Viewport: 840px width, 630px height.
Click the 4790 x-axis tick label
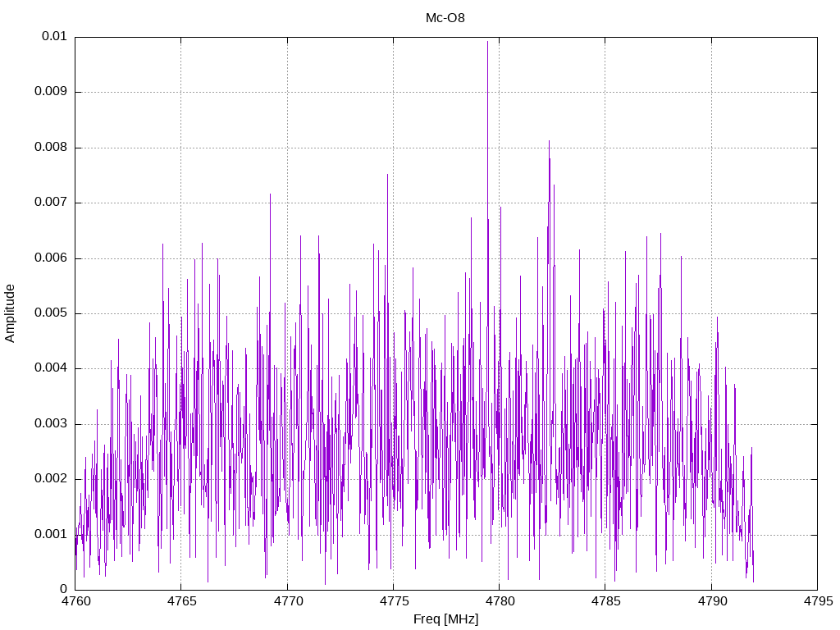click(712, 601)
